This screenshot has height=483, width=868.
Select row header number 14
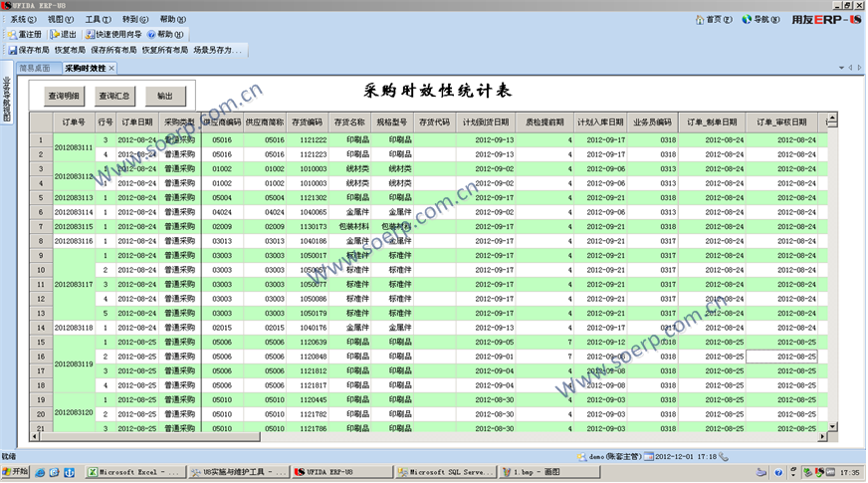pos(41,328)
